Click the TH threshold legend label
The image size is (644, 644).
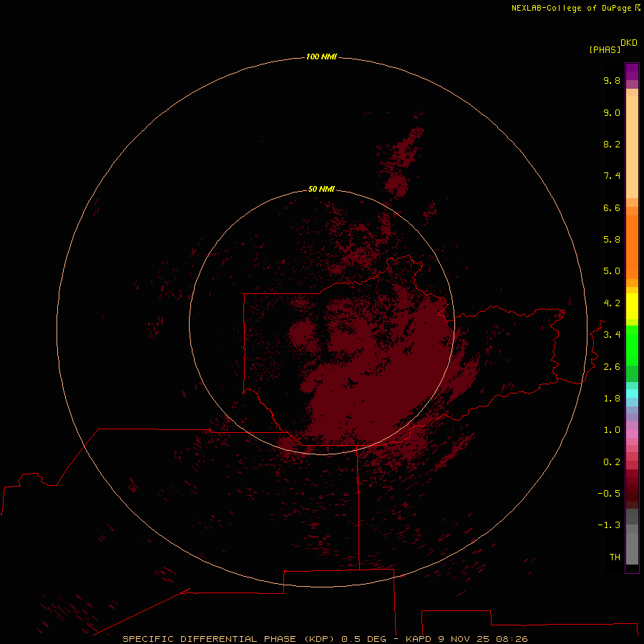615,557
